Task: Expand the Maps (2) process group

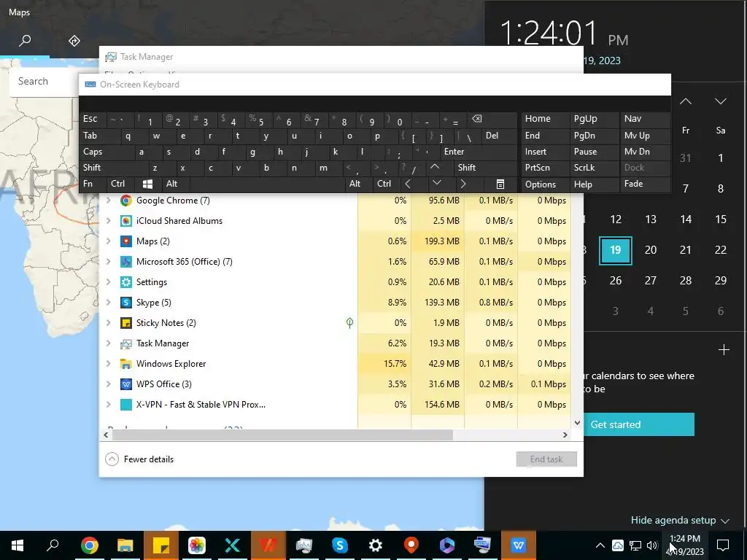Action: [109, 241]
